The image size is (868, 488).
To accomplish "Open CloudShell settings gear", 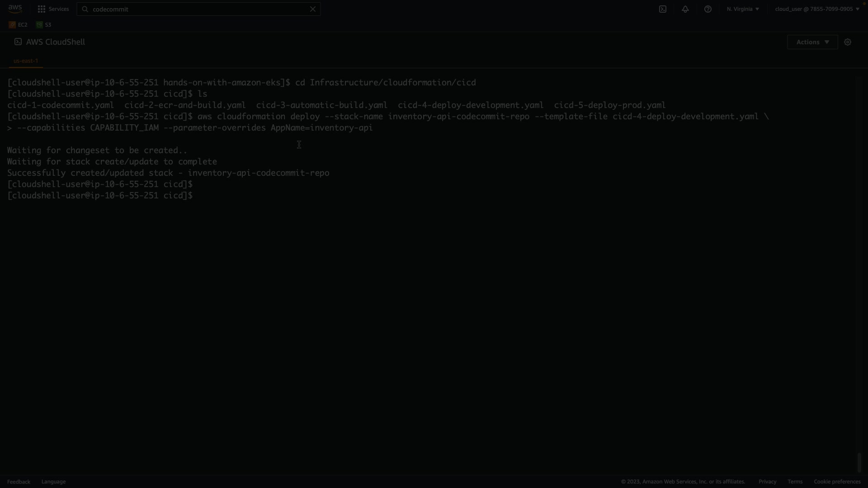I will pos(848,42).
